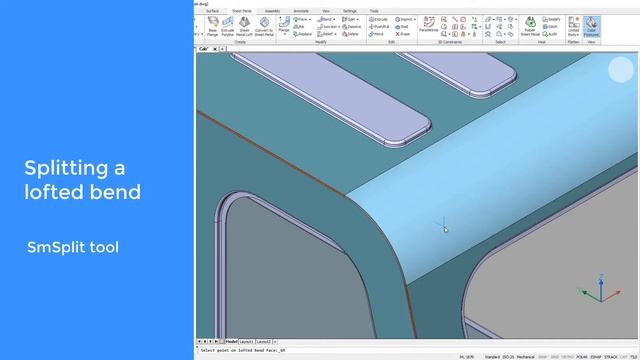Click the Audit tool in Heal
This screenshot has width=640, height=360.
pyautogui.click(x=550, y=34)
